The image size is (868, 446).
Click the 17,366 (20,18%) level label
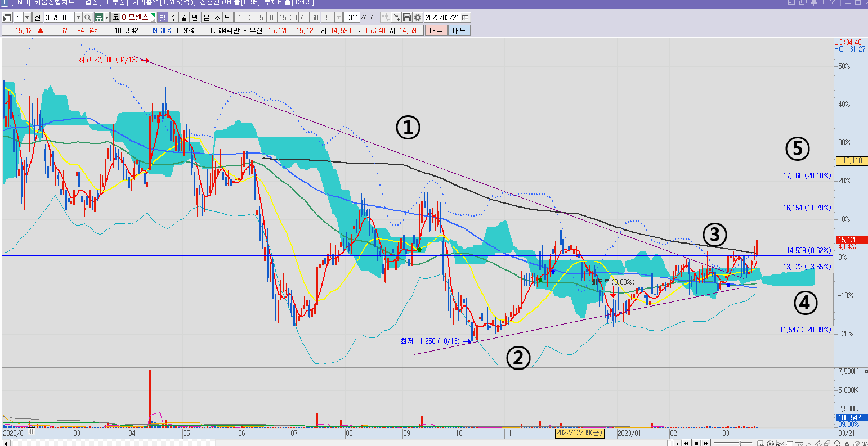pyautogui.click(x=807, y=175)
